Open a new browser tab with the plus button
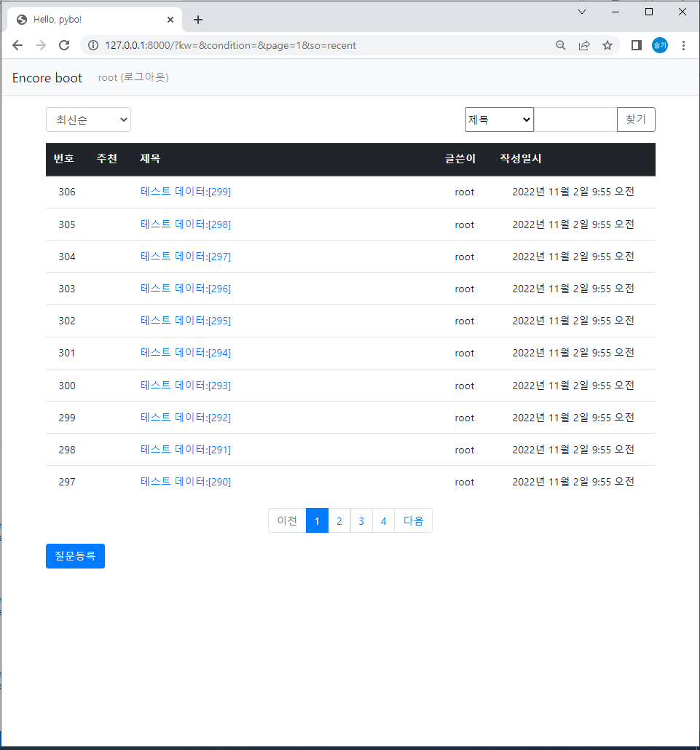The width and height of the screenshot is (700, 750). (x=197, y=20)
